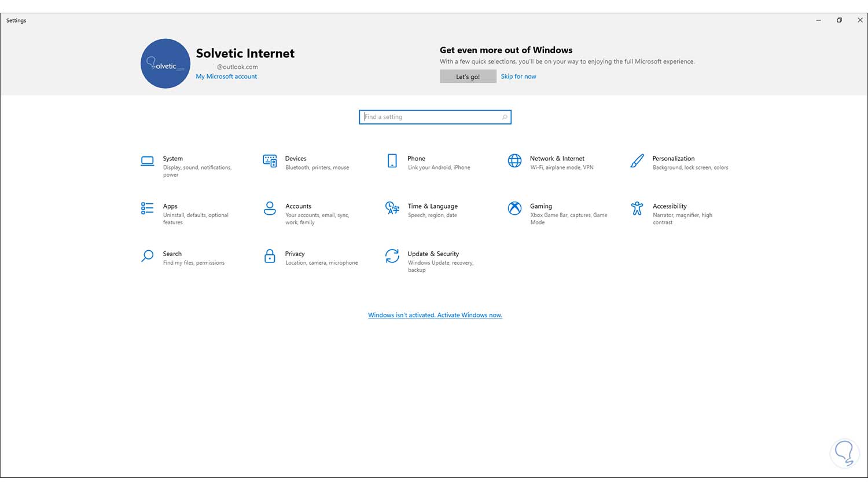Viewport: 868px width, 490px height.
Task: Select the Accounts person icon
Action: pyautogui.click(x=270, y=209)
